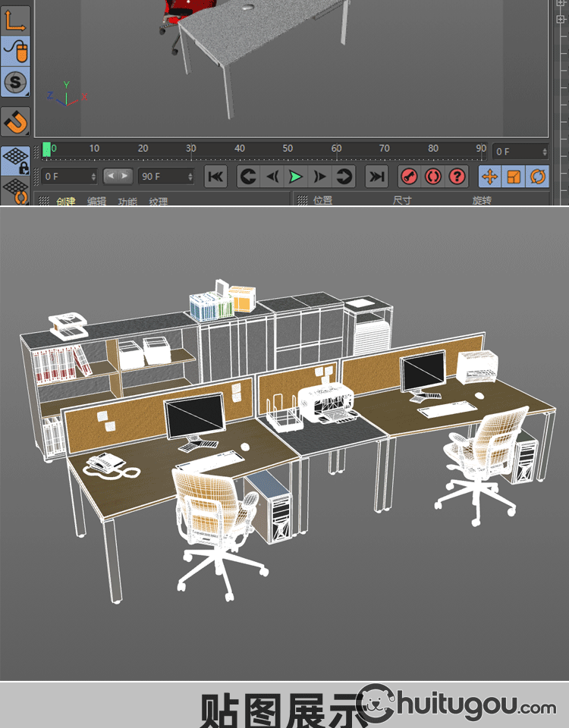Open the keyframe selection question-mark icon

point(457,177)
